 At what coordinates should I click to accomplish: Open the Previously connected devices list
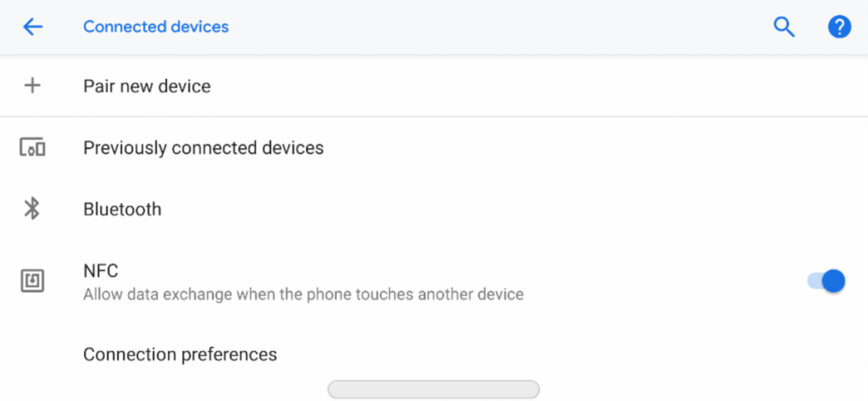(203, 148)
